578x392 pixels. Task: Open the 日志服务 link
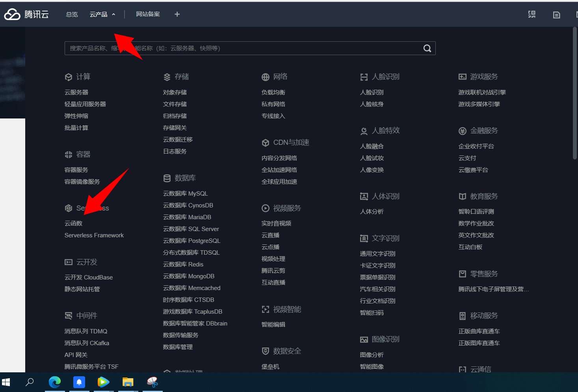click(x=175, y=152)
